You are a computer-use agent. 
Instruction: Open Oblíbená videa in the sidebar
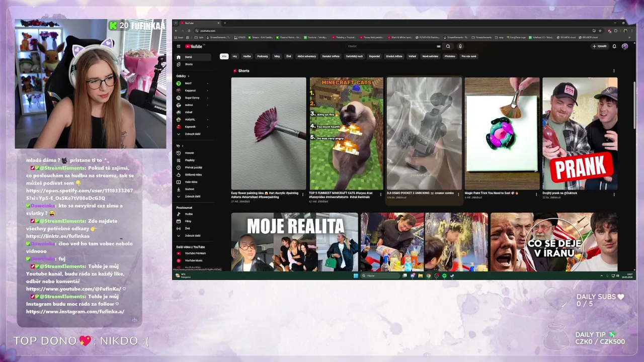tap(192, 174)
